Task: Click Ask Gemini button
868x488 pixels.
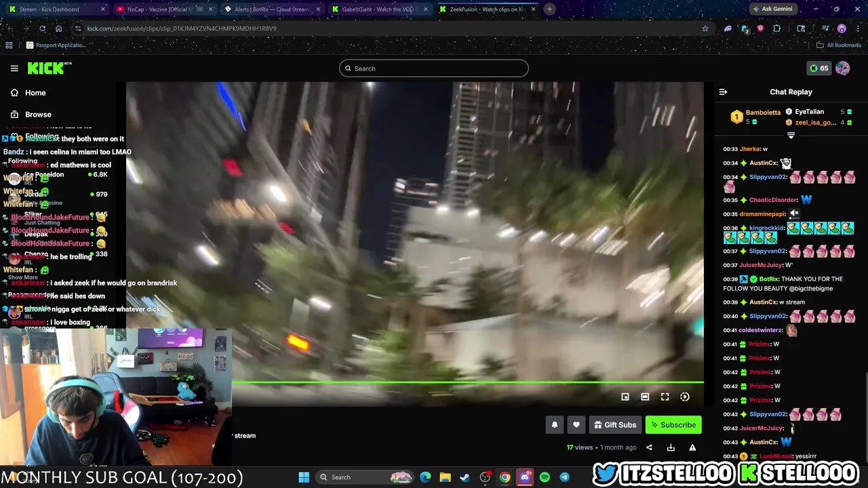Action: point(772,9)
